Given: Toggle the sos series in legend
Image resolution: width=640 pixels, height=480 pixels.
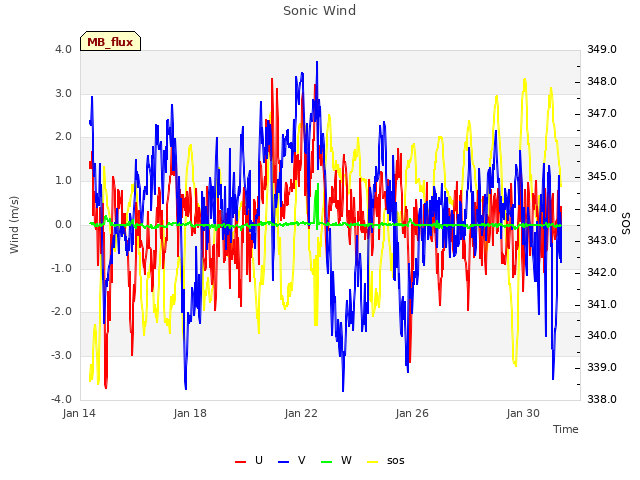Looking at the screenshot, I should [x=385, y=461].
